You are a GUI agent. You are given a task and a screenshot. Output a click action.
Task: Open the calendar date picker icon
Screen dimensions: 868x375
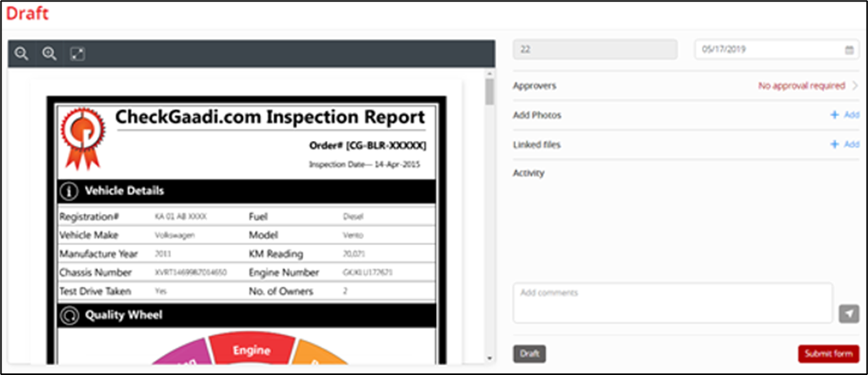[849, 49]
